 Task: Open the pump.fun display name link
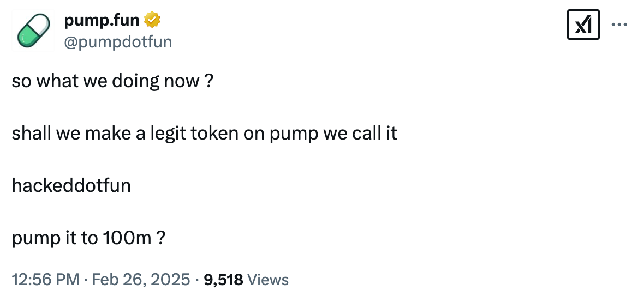click(103, 21)
